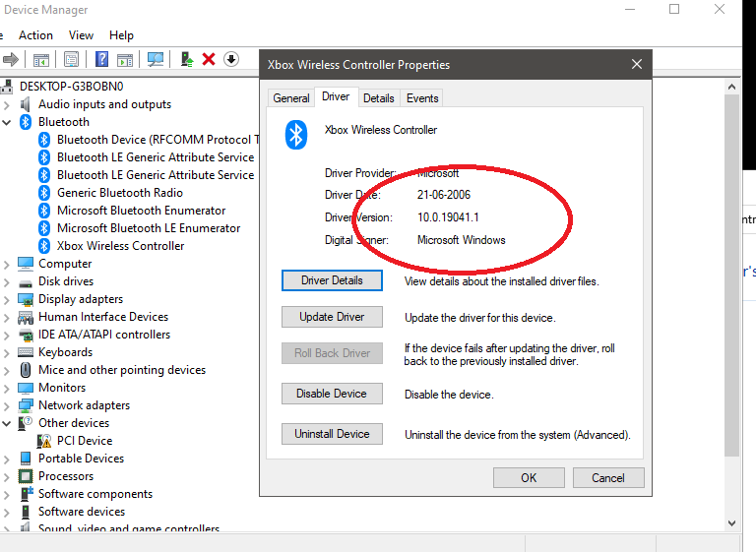Click Mice and other pointing devices icon
This screenshot has width=756, height=552.
[26, 370]
